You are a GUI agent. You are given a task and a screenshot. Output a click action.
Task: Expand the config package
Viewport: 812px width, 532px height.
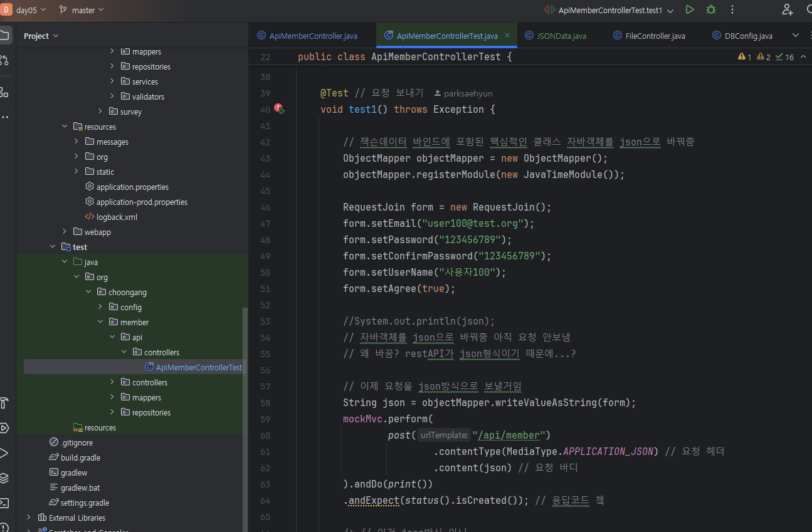[x=100, y=307]
